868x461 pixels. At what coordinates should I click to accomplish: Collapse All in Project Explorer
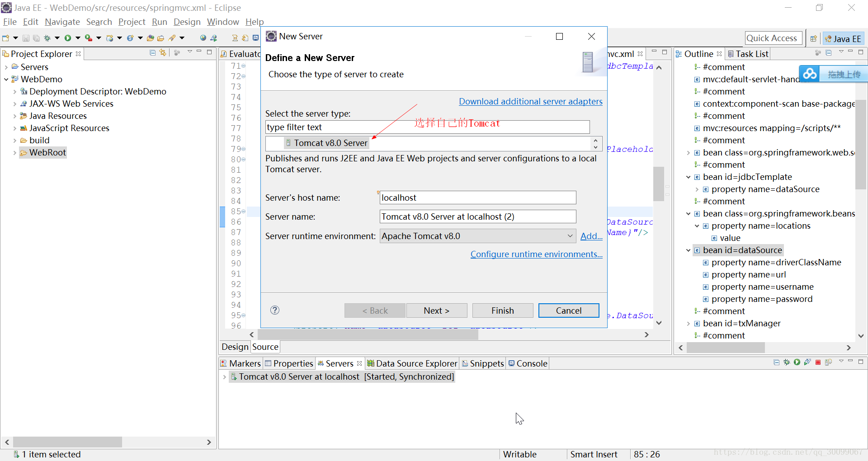click(152, 53)
